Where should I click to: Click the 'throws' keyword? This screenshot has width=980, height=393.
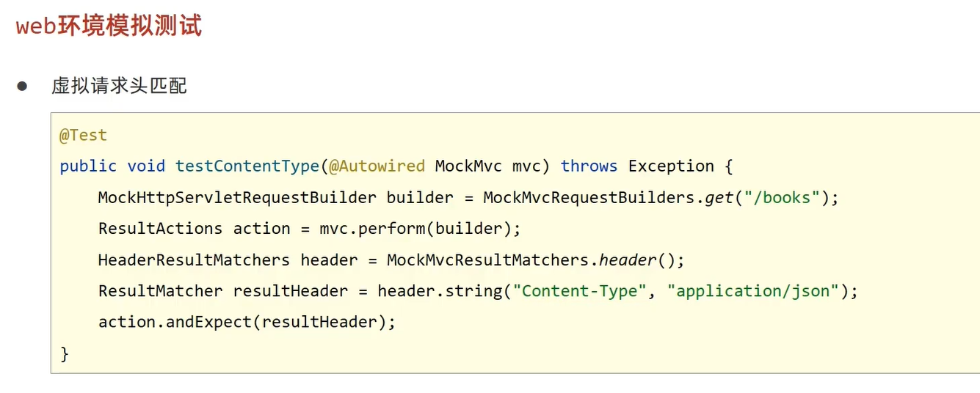(589, 166)
